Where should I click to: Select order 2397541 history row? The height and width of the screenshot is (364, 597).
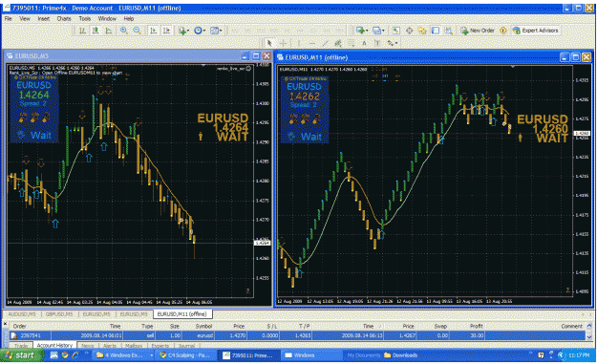[x=297, y=335]
